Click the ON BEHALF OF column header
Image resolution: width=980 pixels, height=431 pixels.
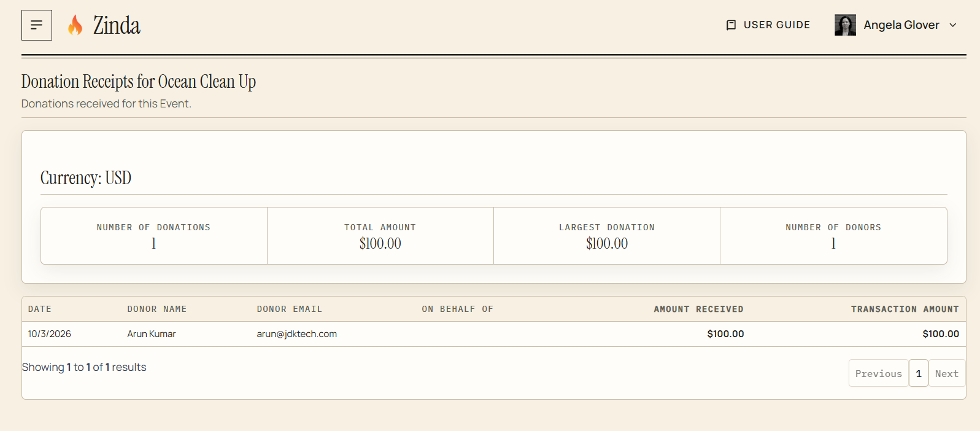coord(458,309)
